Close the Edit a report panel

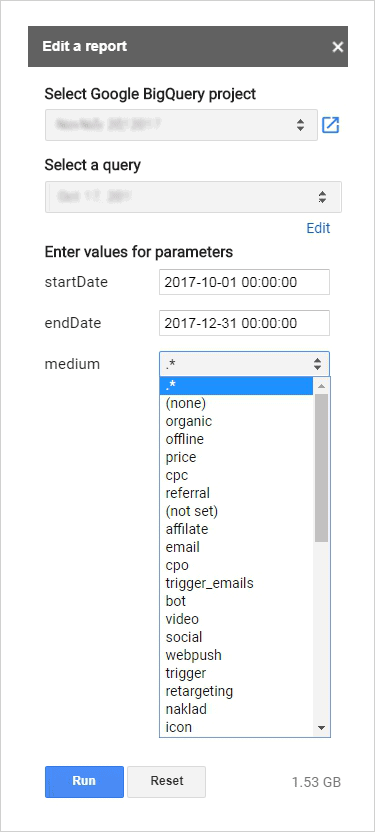click(x=338, y=47)
